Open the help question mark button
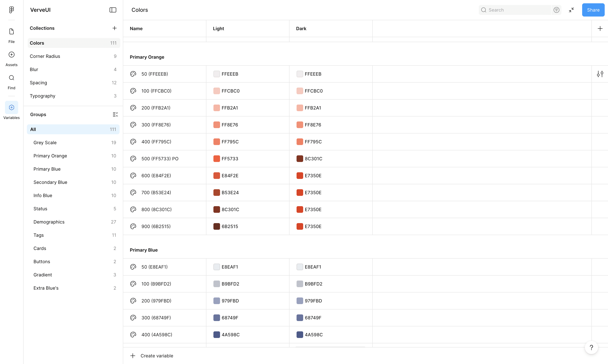The image size is (608, 364). tap(591, 347)
